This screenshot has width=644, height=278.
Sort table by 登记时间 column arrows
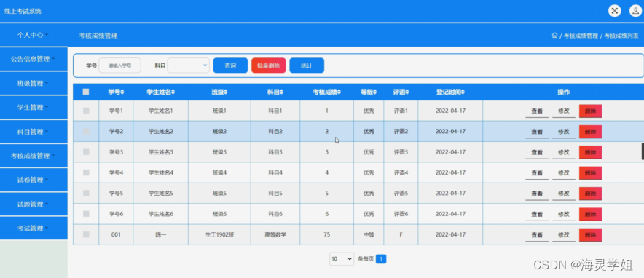tap(463, 92)
